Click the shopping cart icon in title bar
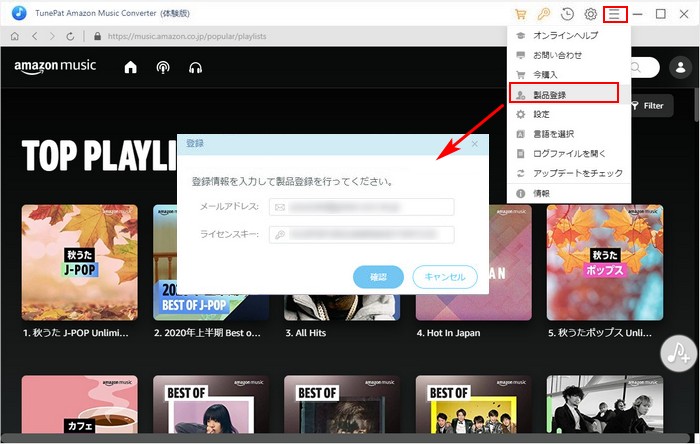The image size is (700, 444). click(520, 14)
